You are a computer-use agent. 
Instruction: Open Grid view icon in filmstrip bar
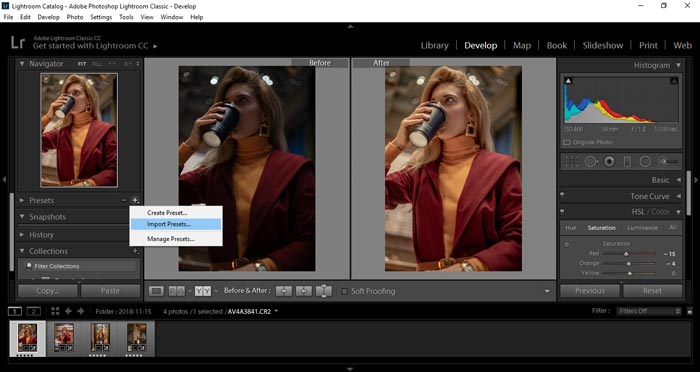55,311
